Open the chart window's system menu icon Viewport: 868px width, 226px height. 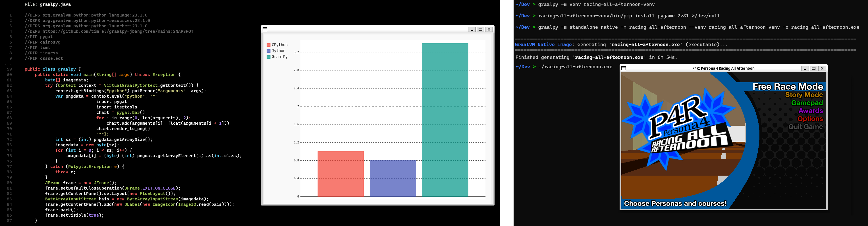tap(265, 29)
